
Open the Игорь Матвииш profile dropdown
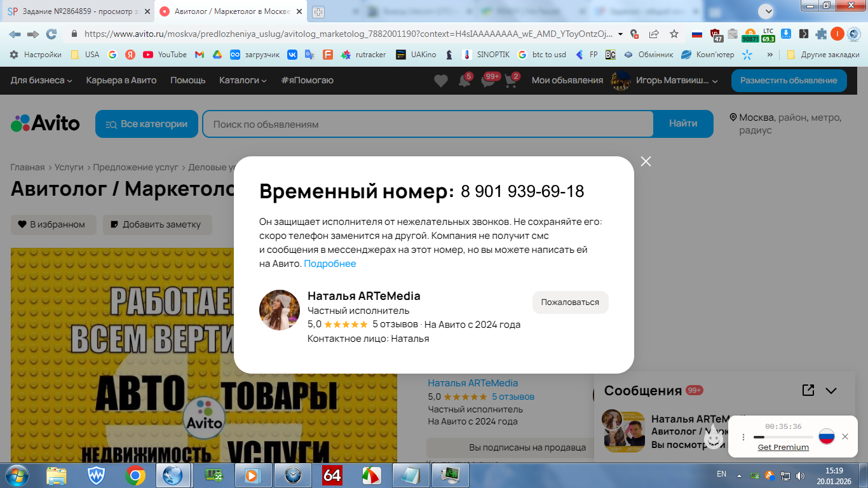point(664,81)
